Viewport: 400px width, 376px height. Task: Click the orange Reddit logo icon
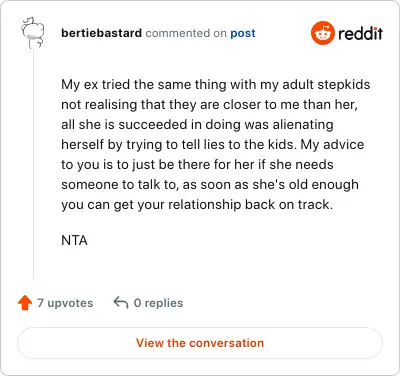pyautogui.click(x=322, y=33)
